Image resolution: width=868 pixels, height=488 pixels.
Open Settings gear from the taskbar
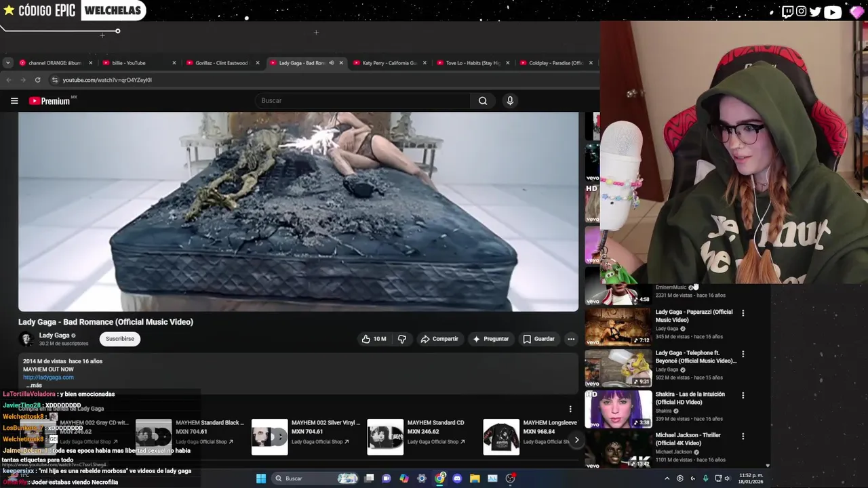coord(422,479)
